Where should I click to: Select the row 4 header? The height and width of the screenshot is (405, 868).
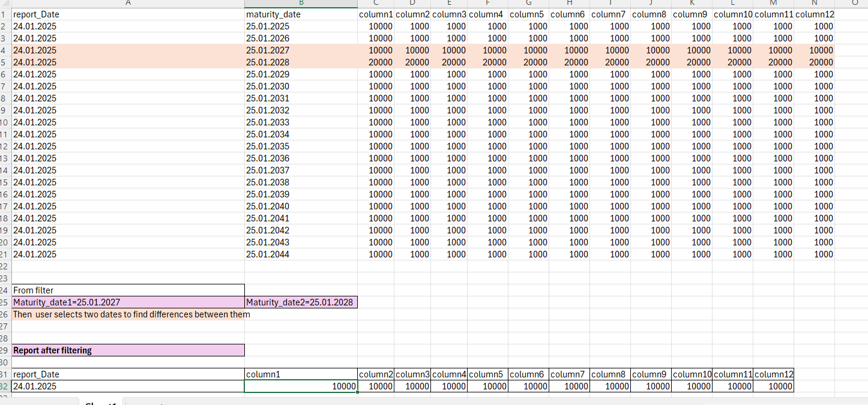pos(4,50)
